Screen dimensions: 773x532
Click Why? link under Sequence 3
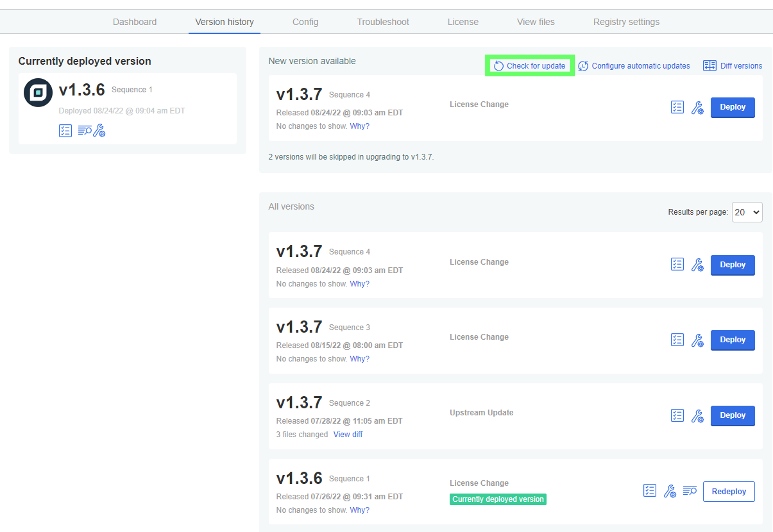(x=359, y=359)
